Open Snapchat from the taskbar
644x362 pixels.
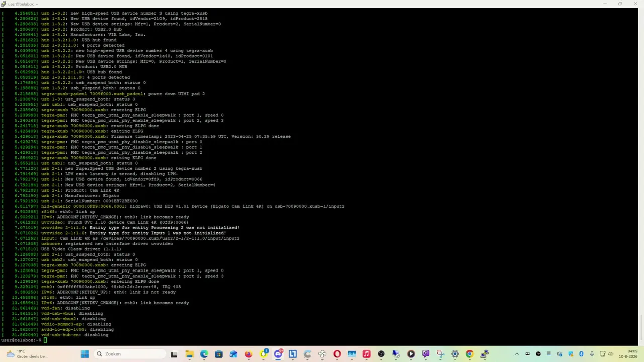pos(264,354)
